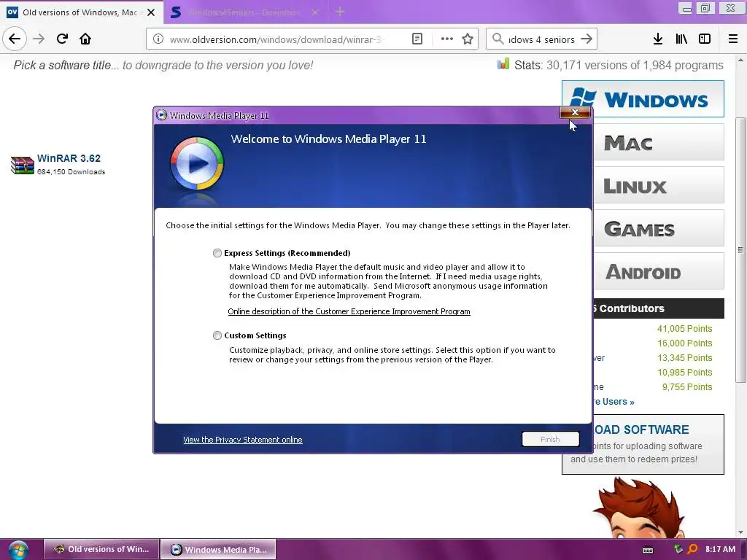Screen dimensions: 747x560
Task: Click the scrollbar up arrow
Action: click(x=740, y=60)
